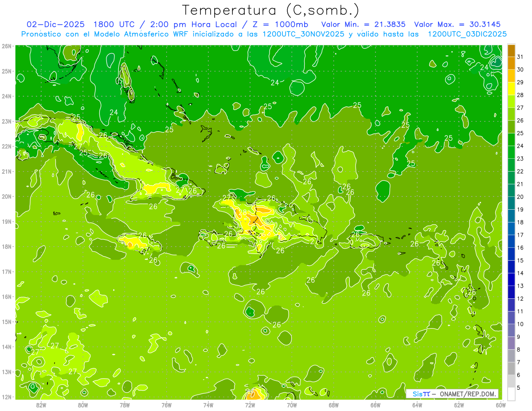Click the '24N' latitude axis label

coord(6,96)
